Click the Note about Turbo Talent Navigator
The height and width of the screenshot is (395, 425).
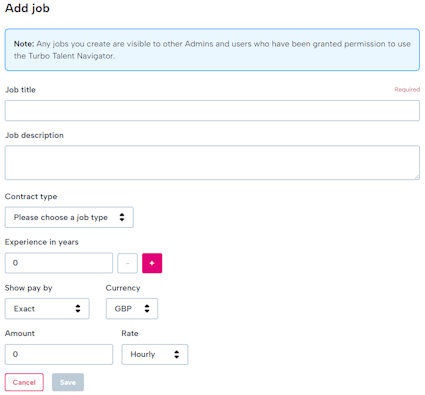[212, 50]
